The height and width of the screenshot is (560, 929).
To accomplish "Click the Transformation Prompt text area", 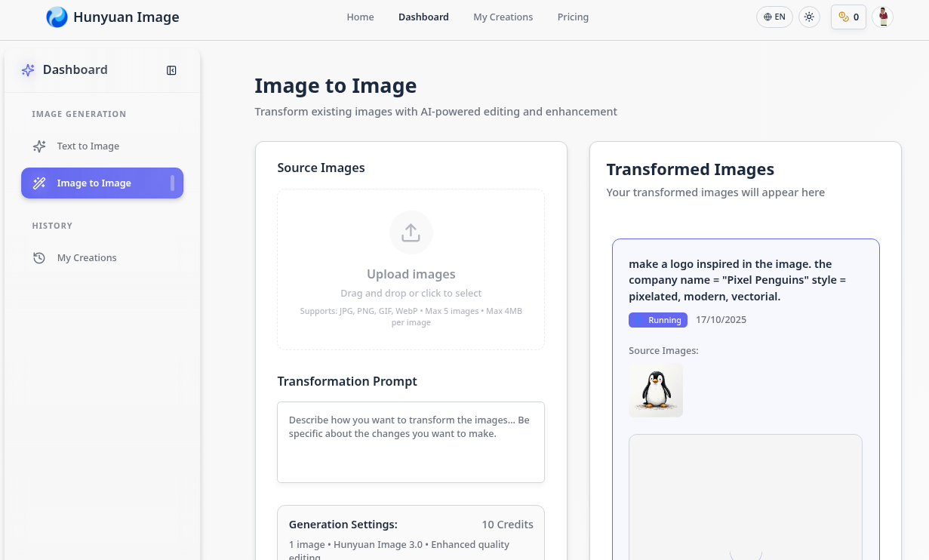I will [x=411, y=442].
